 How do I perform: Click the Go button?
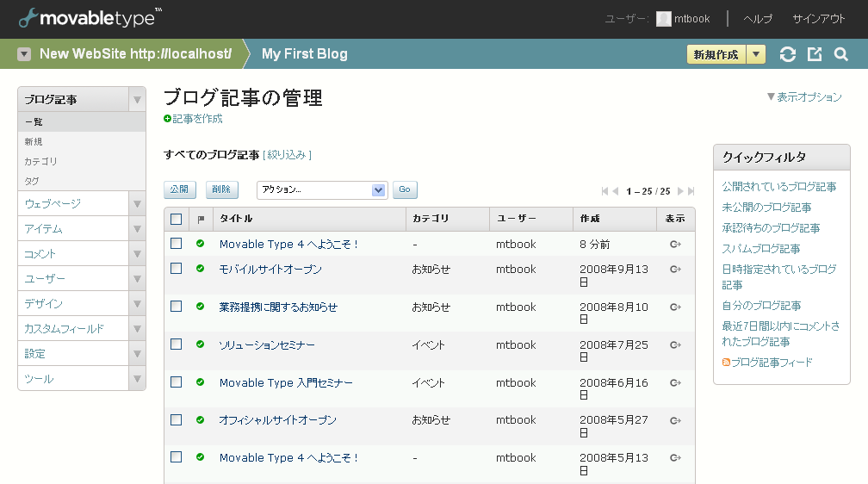405,189
